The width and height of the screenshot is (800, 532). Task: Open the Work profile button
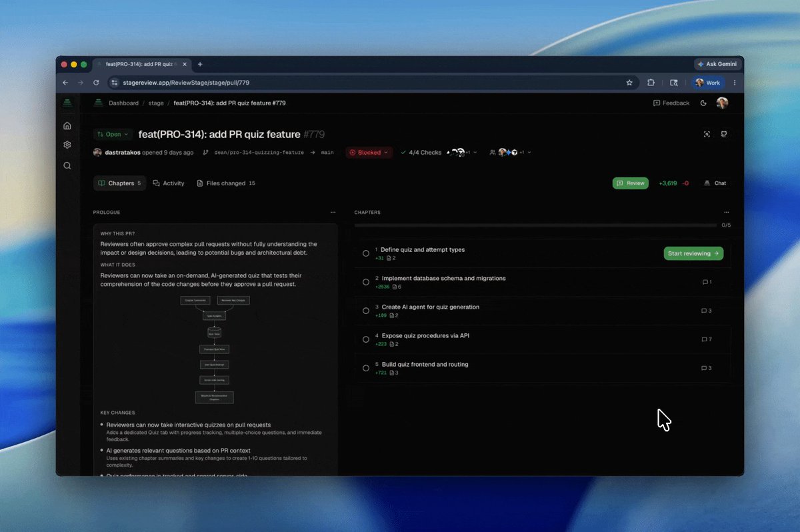coord(708,83)
